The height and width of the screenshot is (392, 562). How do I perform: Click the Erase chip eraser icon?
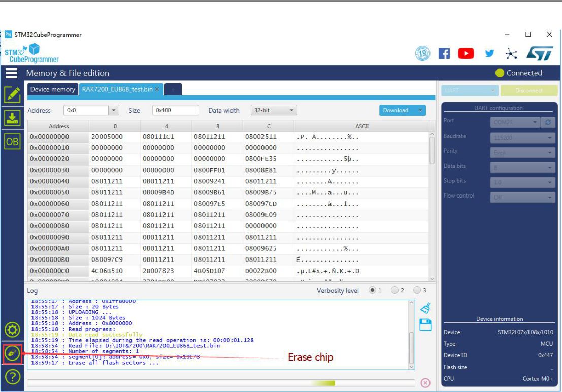tap(12, 354)
